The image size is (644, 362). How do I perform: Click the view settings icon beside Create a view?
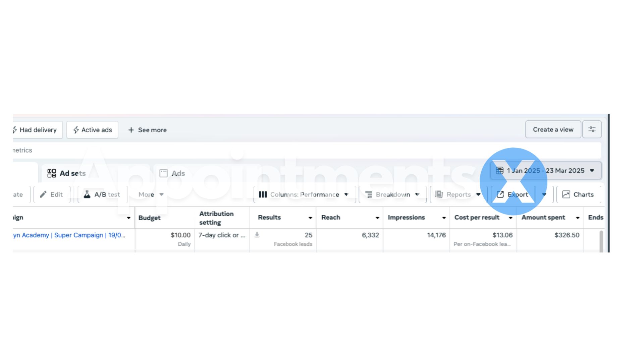click(x=592, y=129)
